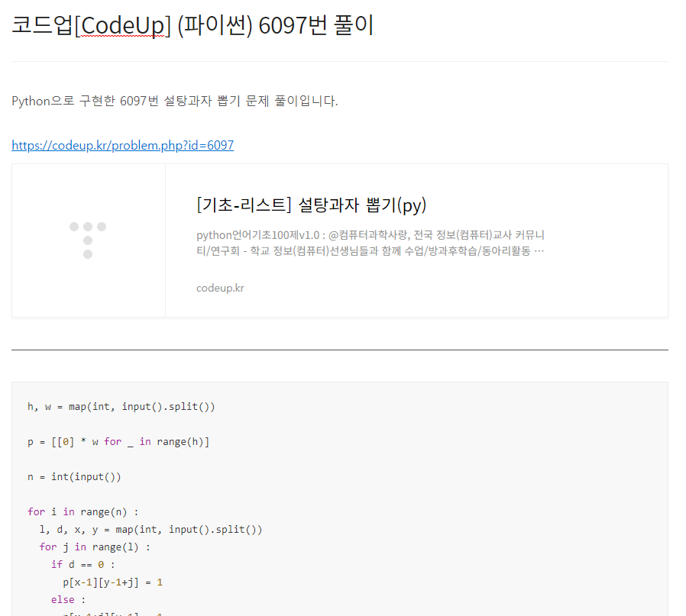686x616 pixels.
Task: Click code line 'n = int(input())'
Action: point(74,476)
